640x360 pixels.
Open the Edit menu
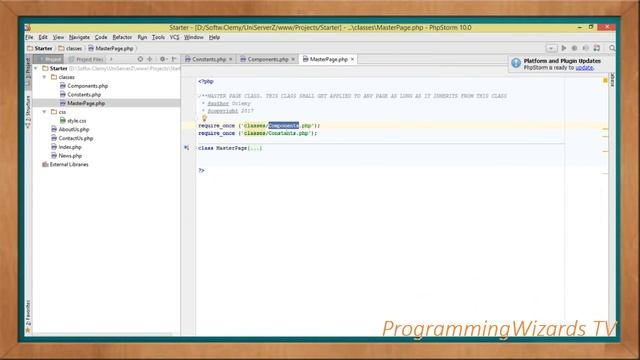pyautogui.click(x=43, y=37)
